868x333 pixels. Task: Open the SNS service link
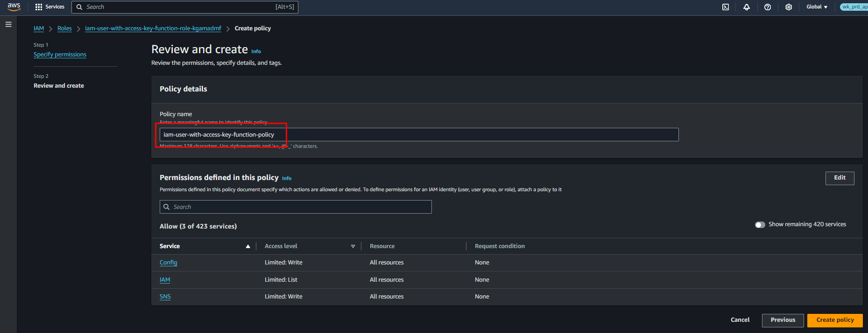(x=165, y=297)
